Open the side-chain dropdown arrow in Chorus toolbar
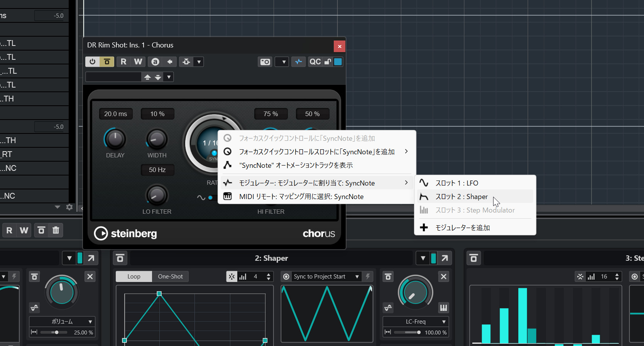 click(199, 62)
